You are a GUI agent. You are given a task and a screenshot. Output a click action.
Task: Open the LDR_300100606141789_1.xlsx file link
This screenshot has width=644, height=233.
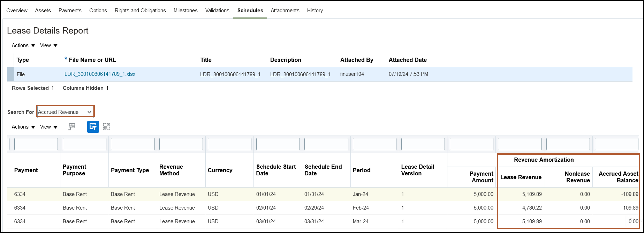tap(100, 74)
